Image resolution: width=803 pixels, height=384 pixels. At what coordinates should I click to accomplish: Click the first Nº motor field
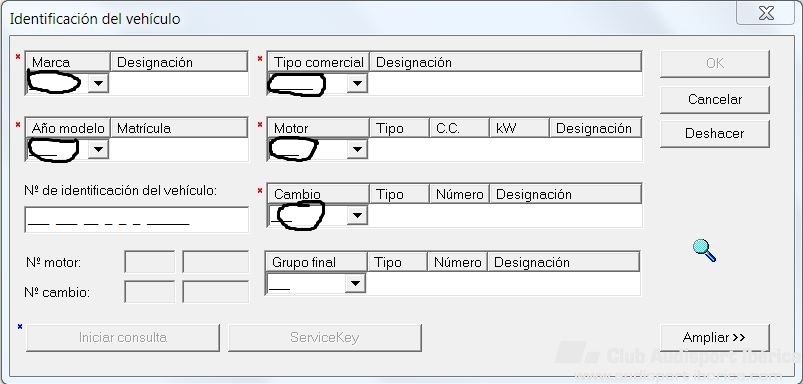(x=150, y=262)
